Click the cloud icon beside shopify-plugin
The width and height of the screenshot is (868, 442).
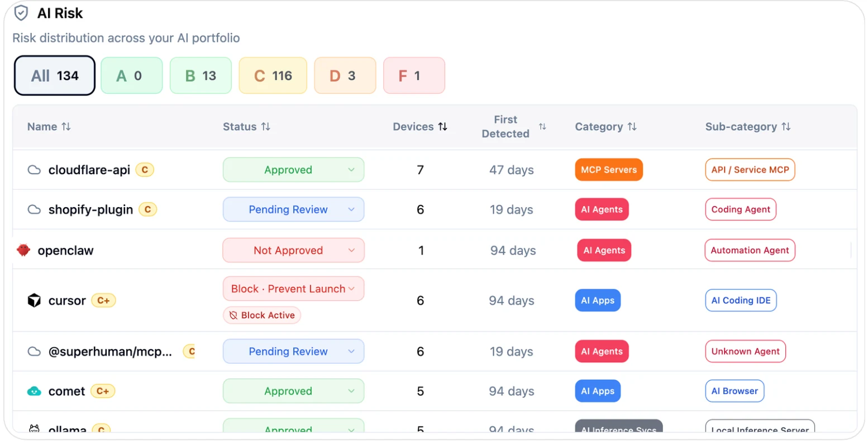34,209
